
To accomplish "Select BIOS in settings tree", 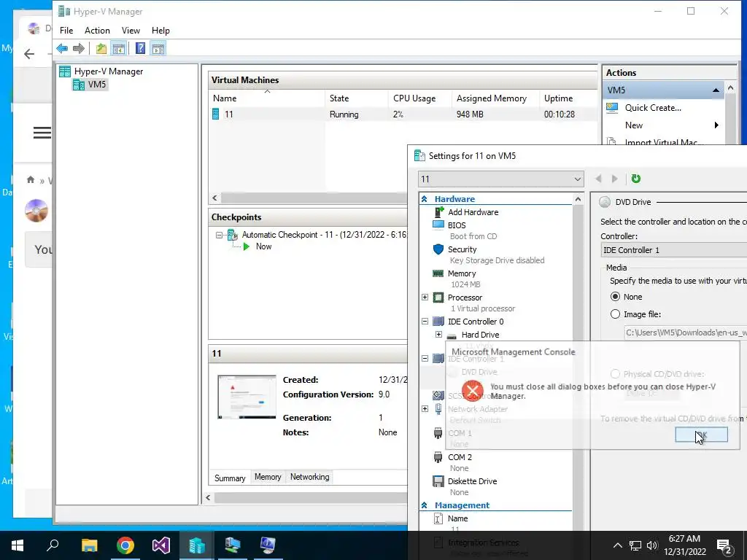I will [x=457, y=225].
